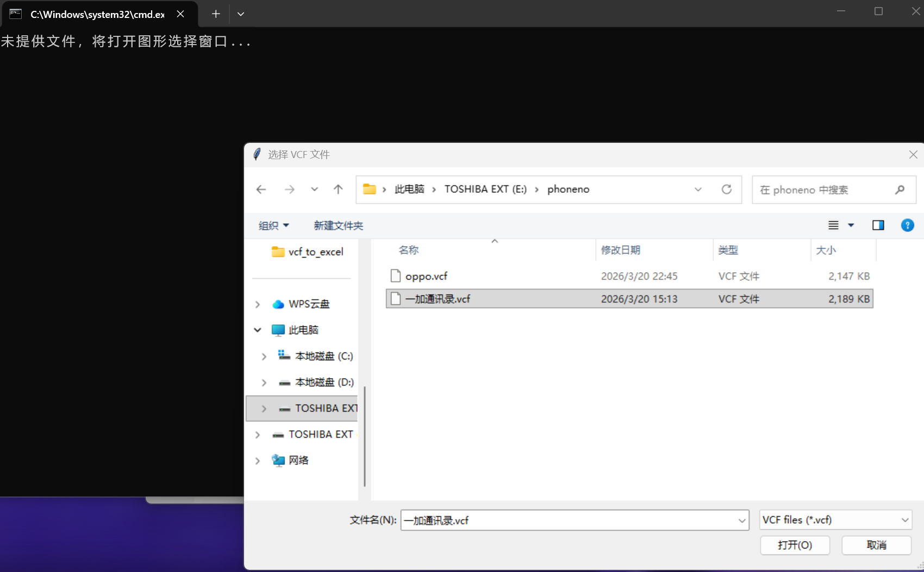Viewport: 924px width, 572px height.
Task: Click the refresh icon in the address bar
Action: coord(727,189)
